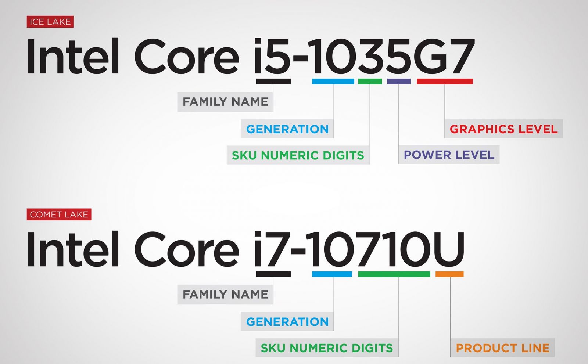Image resolution: width=588 pixels, height=364 pixels.
Task: Click the red ICE LAKE badge
Action: click(50, 22)
